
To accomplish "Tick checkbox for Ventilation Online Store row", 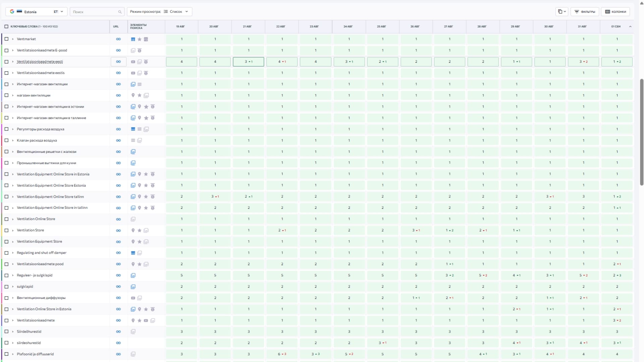I will coord(6,219).
